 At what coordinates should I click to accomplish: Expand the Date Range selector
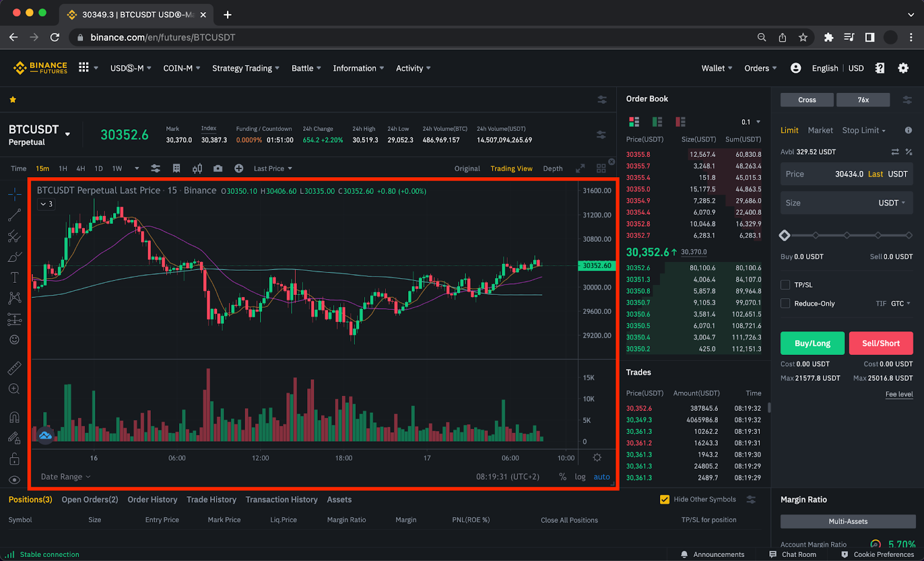tap(66, 477)
